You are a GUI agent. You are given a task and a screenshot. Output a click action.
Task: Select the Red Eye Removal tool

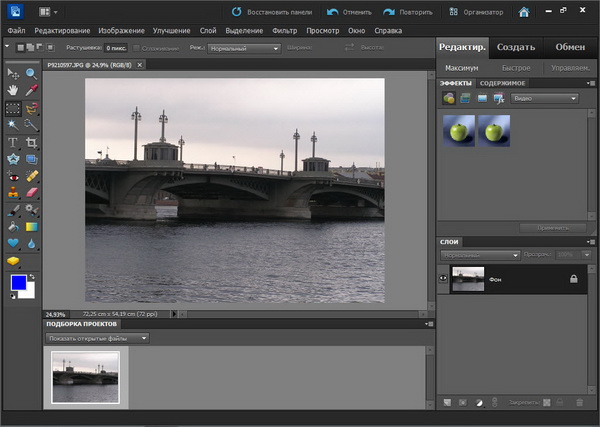pos(13,176)
